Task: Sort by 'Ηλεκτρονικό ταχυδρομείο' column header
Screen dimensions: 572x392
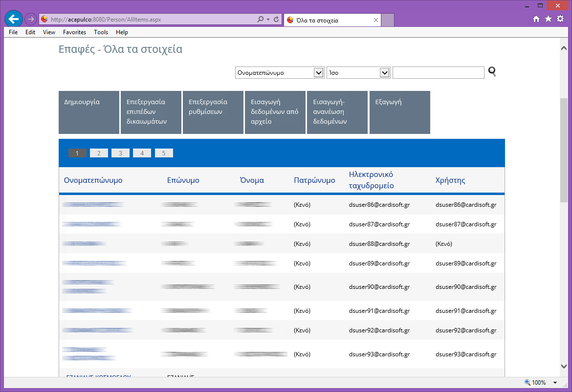Action: point(372,180)
